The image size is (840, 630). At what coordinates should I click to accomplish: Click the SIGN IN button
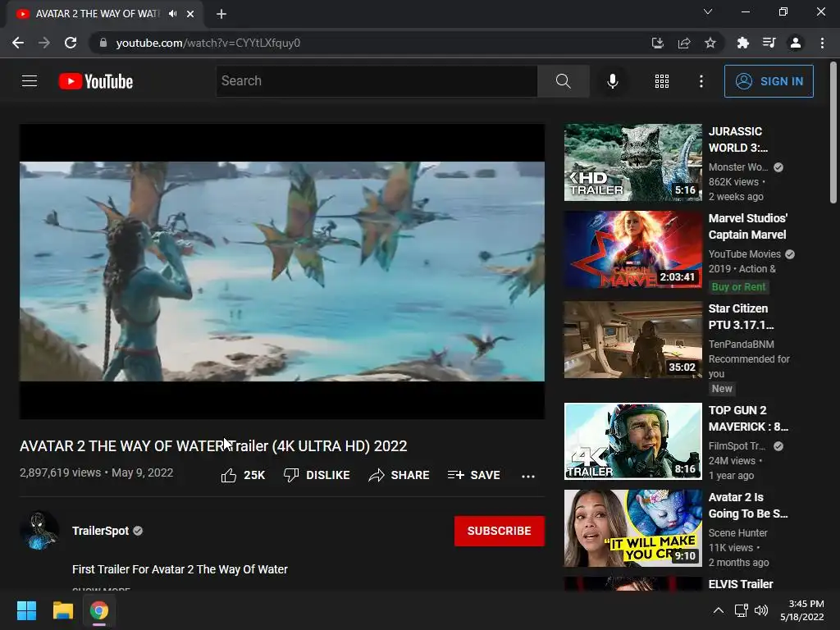coord(769,81)
